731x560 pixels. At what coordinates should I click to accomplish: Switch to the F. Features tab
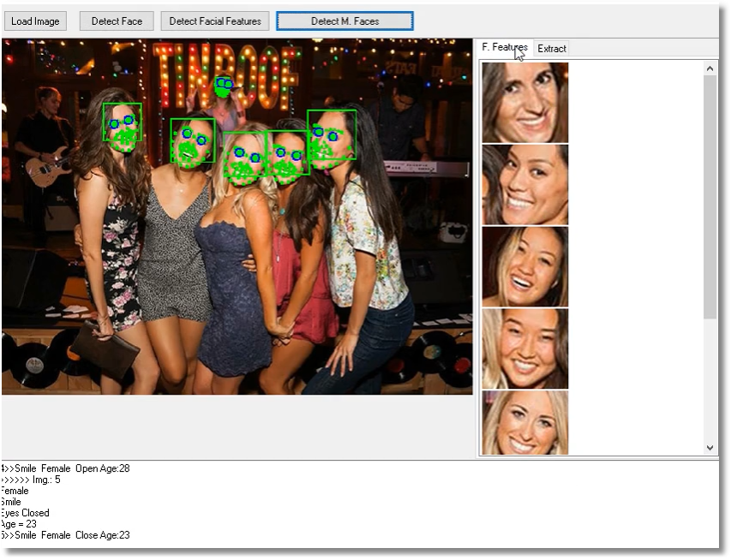pos(504,48)
